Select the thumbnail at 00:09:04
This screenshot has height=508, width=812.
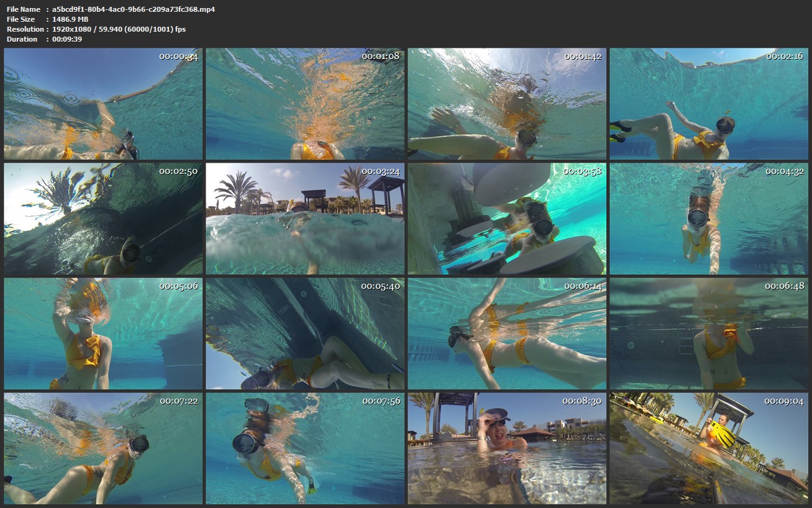[x=709, y=448]
